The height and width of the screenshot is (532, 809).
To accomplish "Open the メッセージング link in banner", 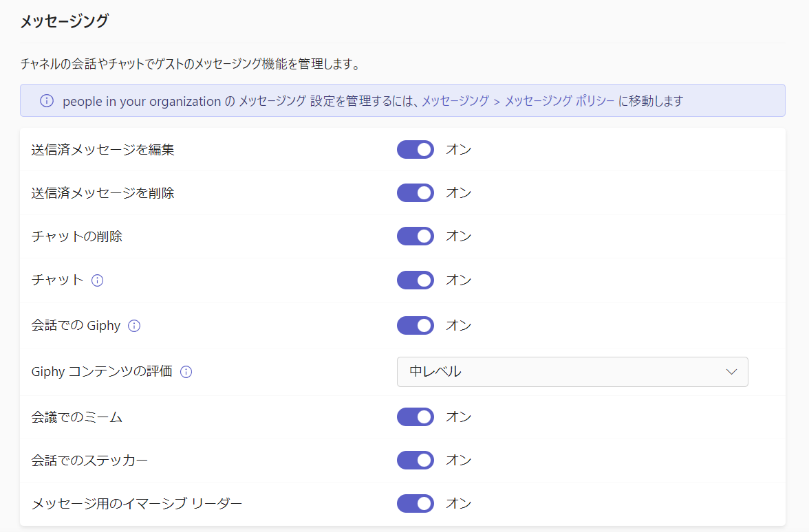I will point(455,101).
